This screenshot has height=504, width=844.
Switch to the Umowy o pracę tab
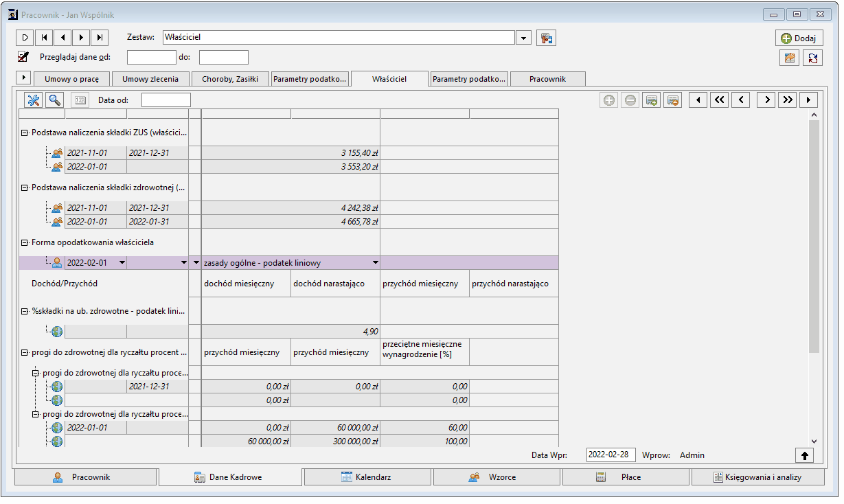(x=71, y=79)
